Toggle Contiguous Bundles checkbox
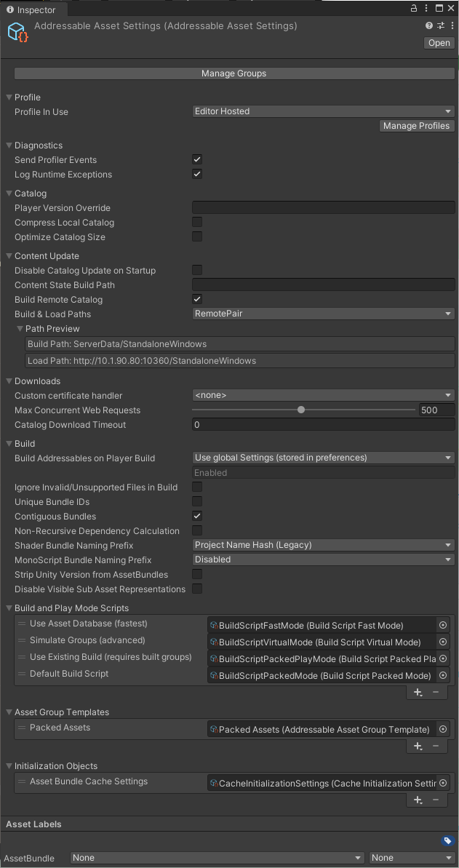 coord(197,516)
